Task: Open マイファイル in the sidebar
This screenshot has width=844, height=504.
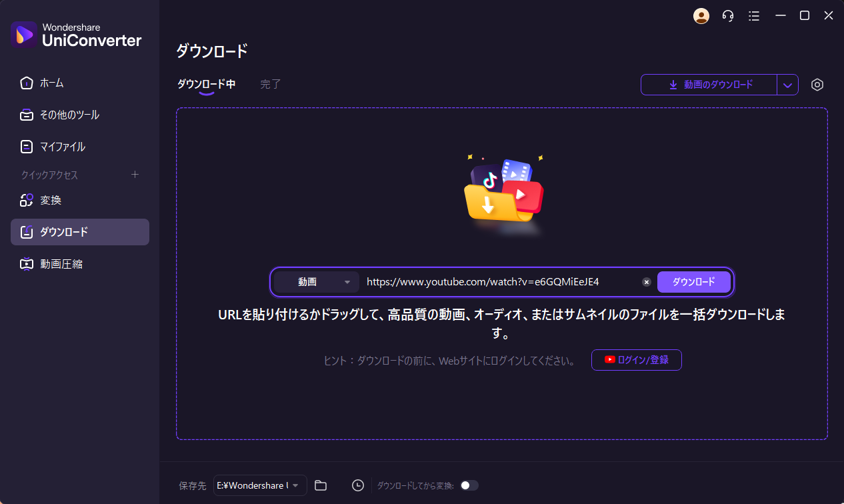Action: click(80, 147)
